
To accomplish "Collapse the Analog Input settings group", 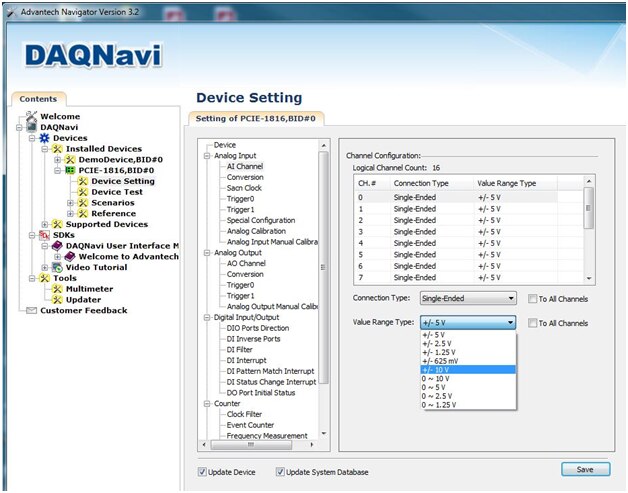I will pos(207,156).
